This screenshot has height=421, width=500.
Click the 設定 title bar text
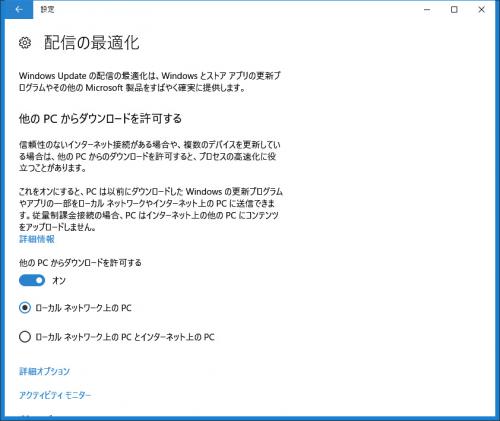click(47, 9)
